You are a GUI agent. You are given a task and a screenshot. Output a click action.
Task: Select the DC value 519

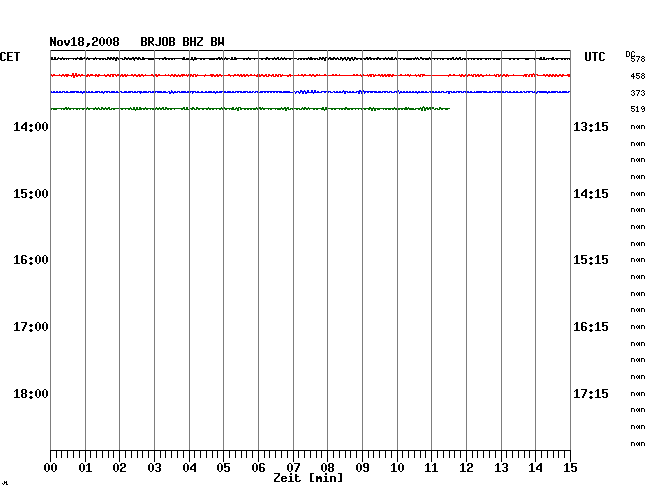pos(638,109)
